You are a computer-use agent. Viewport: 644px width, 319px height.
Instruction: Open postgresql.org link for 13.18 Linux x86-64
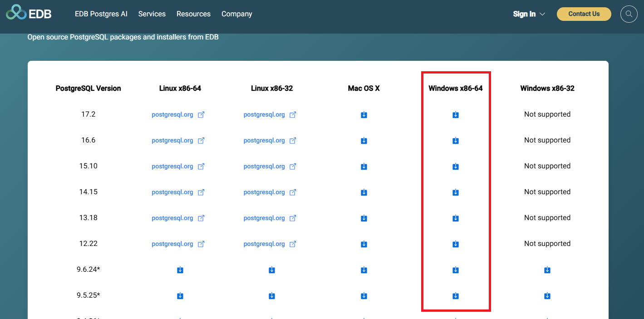(178, 218)
